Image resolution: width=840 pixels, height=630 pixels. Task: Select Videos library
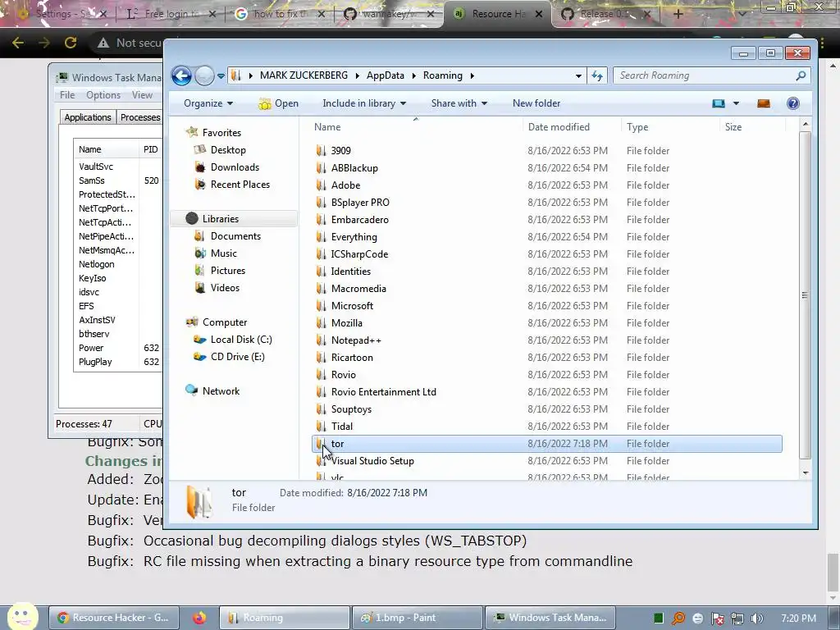click(x=225, y=288)
